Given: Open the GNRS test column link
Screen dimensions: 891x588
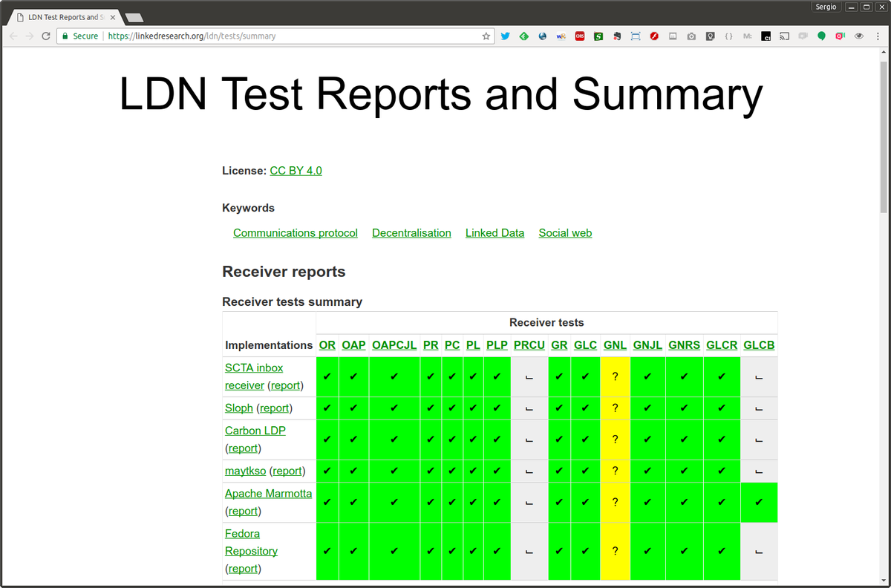Looking at the screenshot, I should click(685, 345).
